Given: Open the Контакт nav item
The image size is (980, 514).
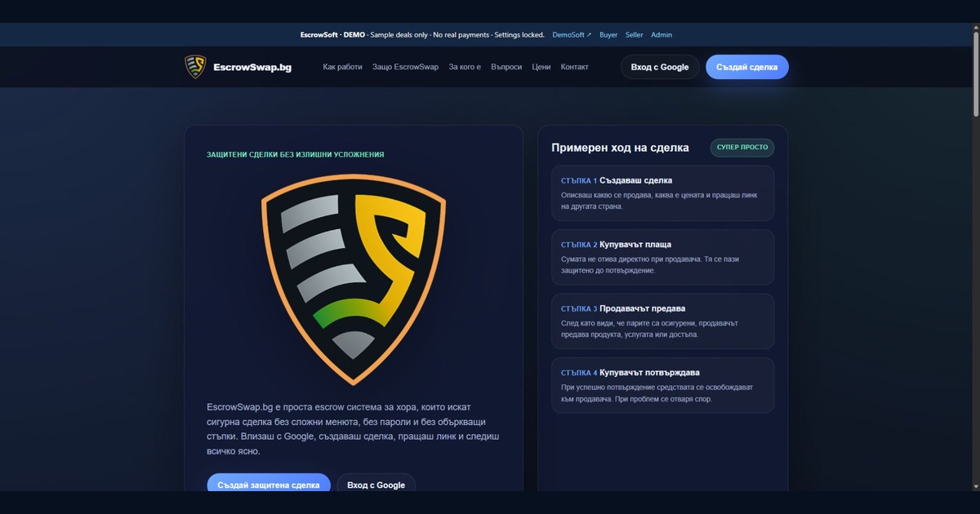Looking at the screenshot, I should [575, 67].
